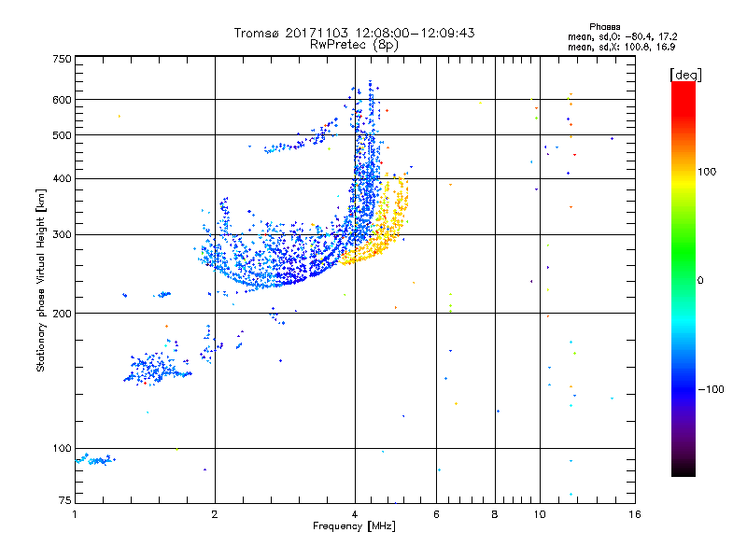The width and height of the screenshot is (747, 560).
Task: Click the y-axis tick label '200'
Action: pos(62,314)
